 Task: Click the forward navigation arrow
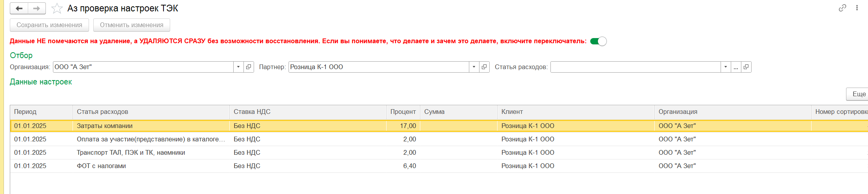point(36,8)
